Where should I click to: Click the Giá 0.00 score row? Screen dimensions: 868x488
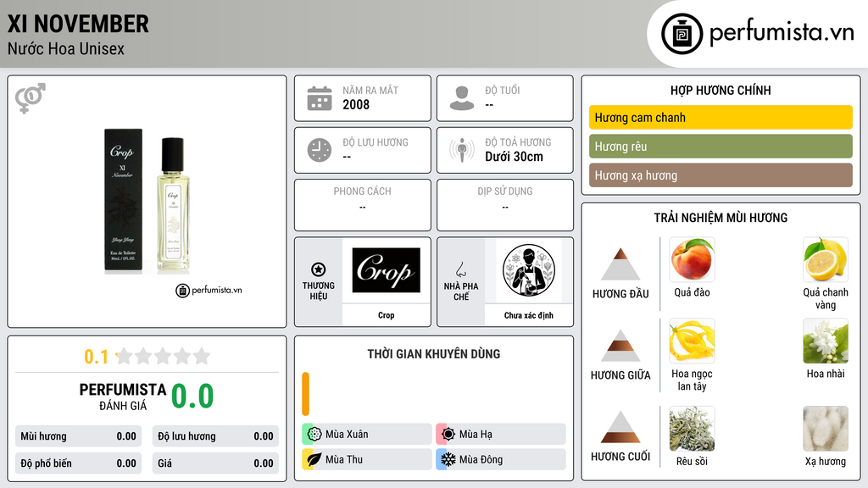pos(215,463)
